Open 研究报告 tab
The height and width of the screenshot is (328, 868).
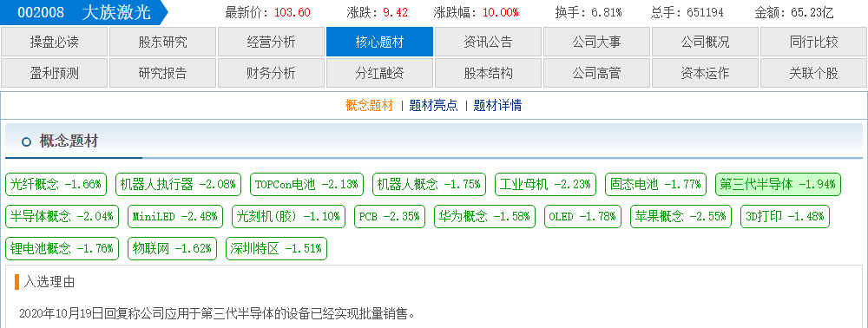(163, 73)
